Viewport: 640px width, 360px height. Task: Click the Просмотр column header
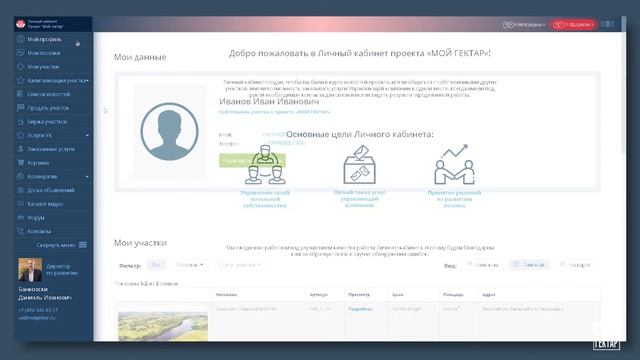point(359,294)
